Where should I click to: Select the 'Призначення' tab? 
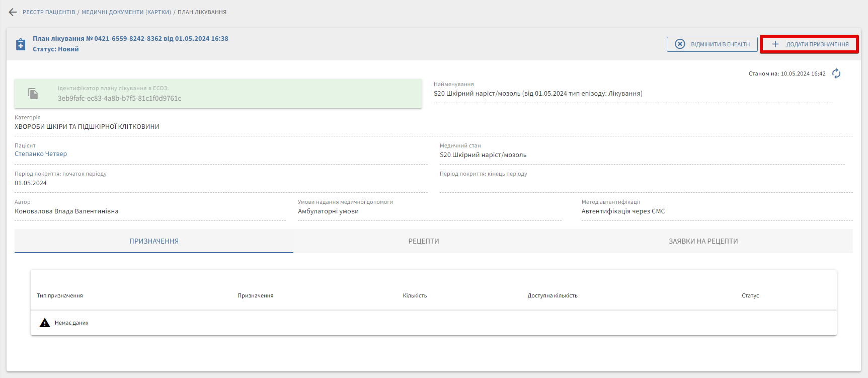point(154,242)
